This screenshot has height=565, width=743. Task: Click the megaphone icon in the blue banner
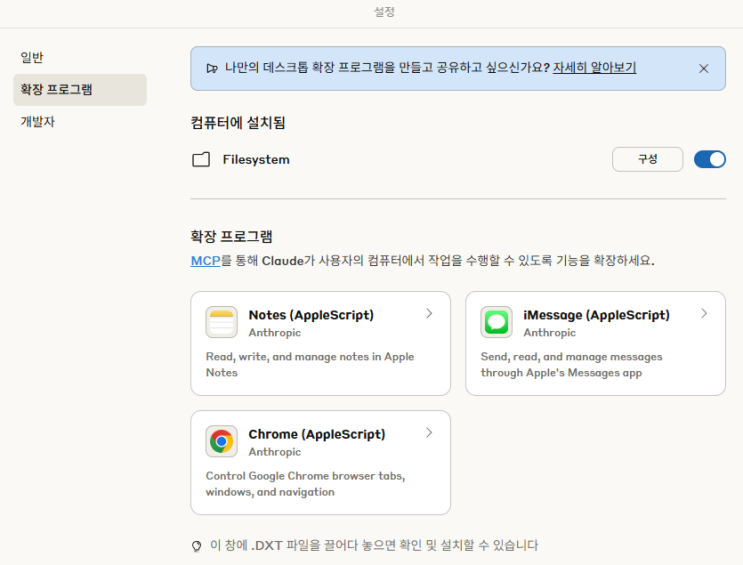coord(212,68)
